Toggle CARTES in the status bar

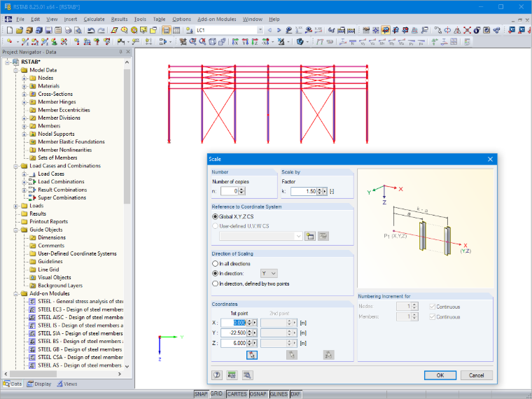tap(237, 394)
